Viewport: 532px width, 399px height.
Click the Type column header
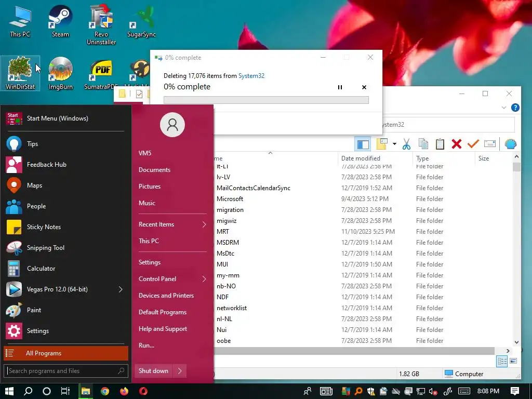(422, 158)
